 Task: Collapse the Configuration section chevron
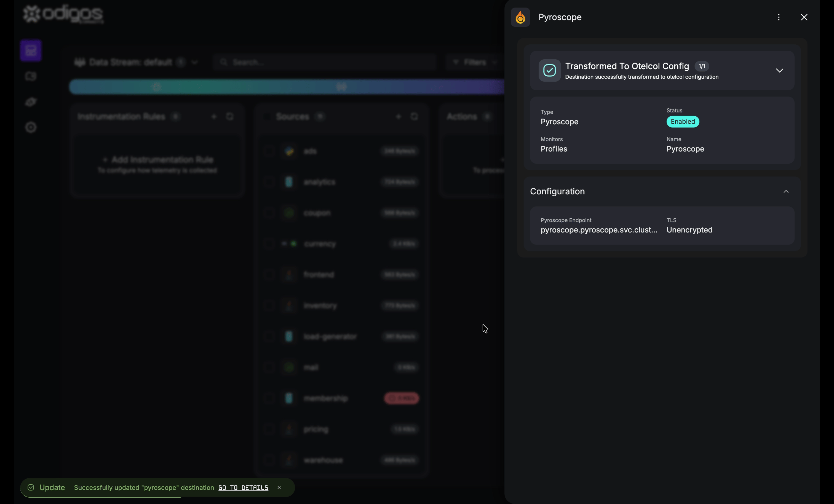785,192
